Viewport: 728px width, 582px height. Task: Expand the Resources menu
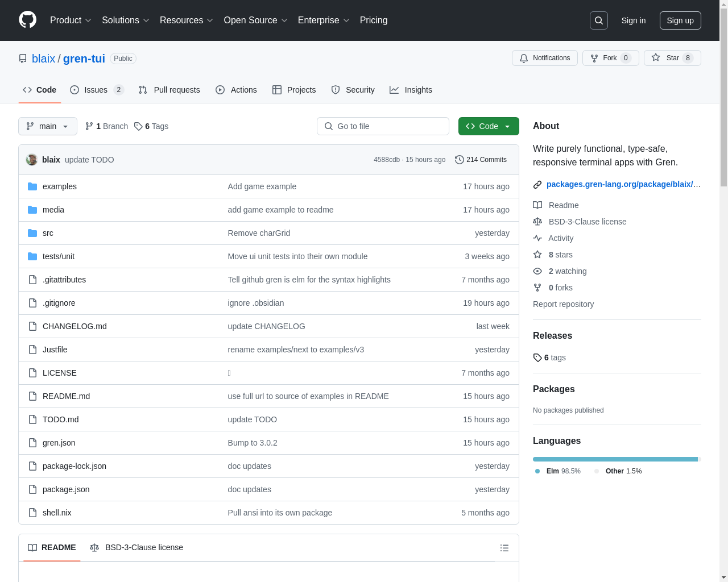[x=187, y=20]
